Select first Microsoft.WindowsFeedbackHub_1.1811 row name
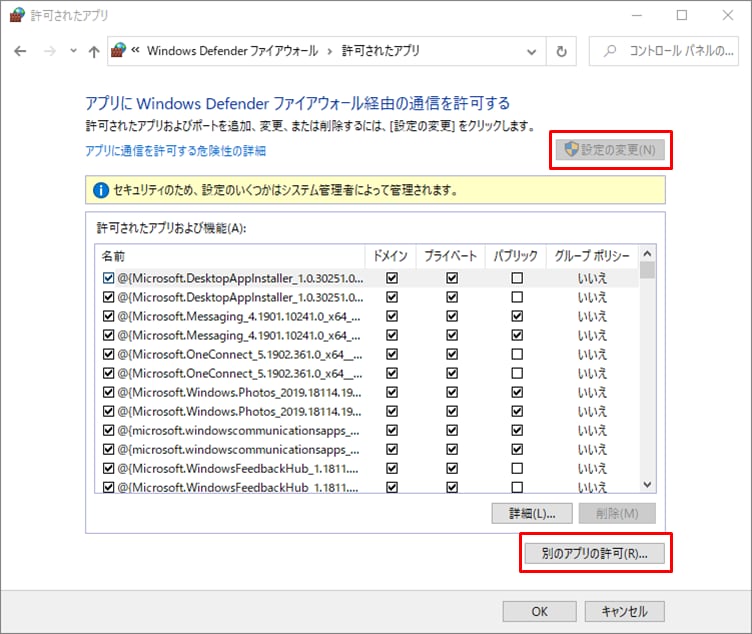Viewport: 752px width, 634px height. (x=238, y=469)
